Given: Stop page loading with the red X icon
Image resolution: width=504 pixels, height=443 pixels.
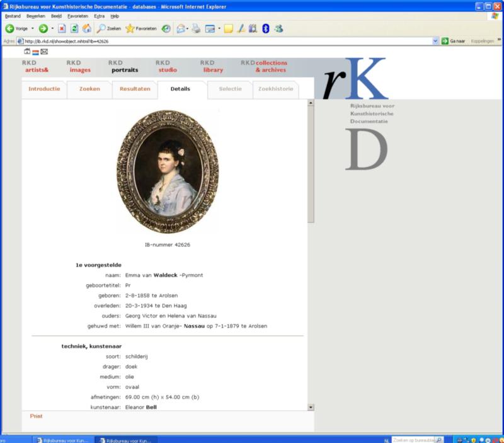Looking at the screenshot, I should (x=62, y=28).
